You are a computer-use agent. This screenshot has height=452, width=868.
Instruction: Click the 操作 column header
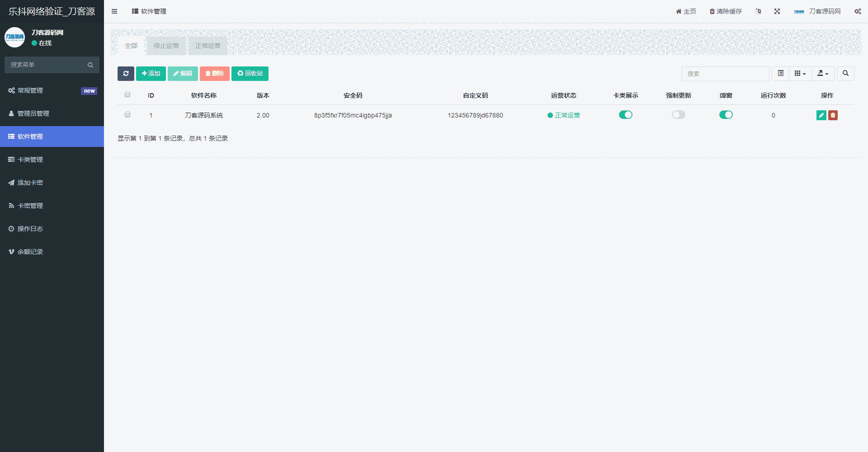tap(827, 95)
